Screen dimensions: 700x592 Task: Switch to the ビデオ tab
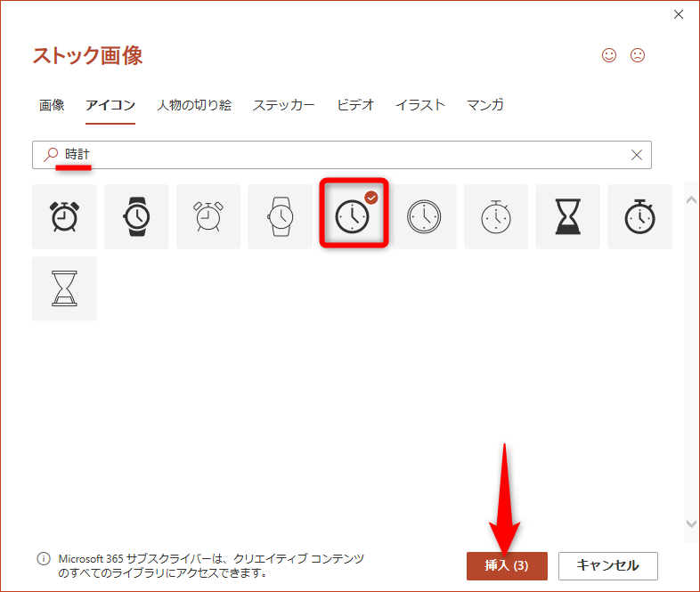[355, 105]
